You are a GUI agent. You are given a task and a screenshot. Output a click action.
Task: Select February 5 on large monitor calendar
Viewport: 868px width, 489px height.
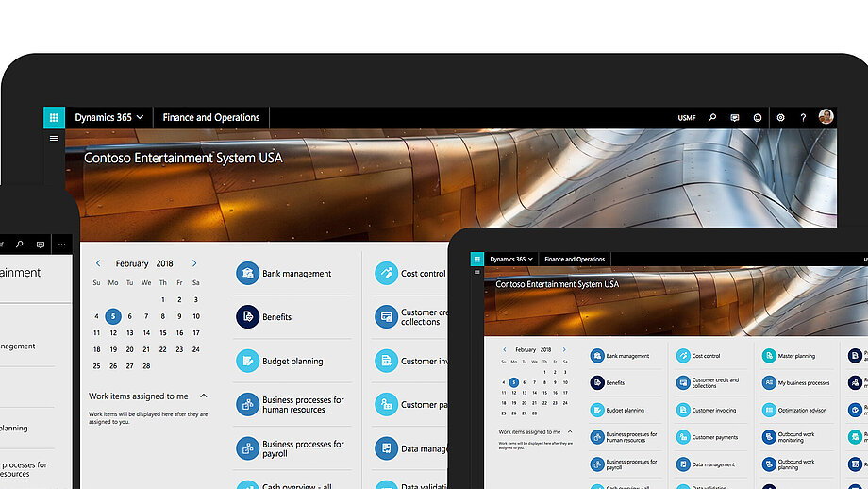[113, 316]
